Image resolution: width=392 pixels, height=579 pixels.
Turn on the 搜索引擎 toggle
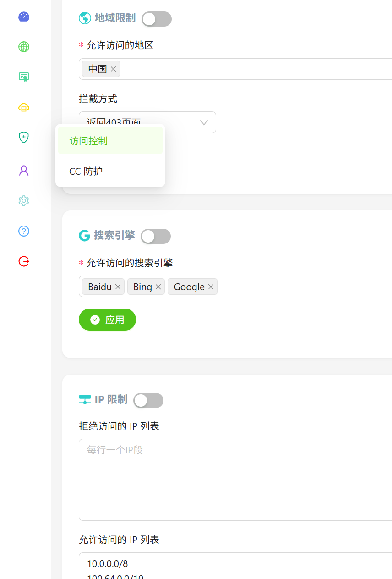click(155, 236)
